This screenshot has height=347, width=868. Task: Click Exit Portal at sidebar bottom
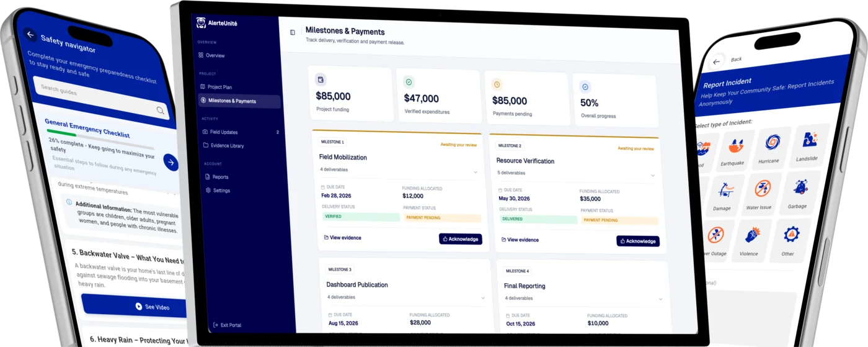pos(228,325)
